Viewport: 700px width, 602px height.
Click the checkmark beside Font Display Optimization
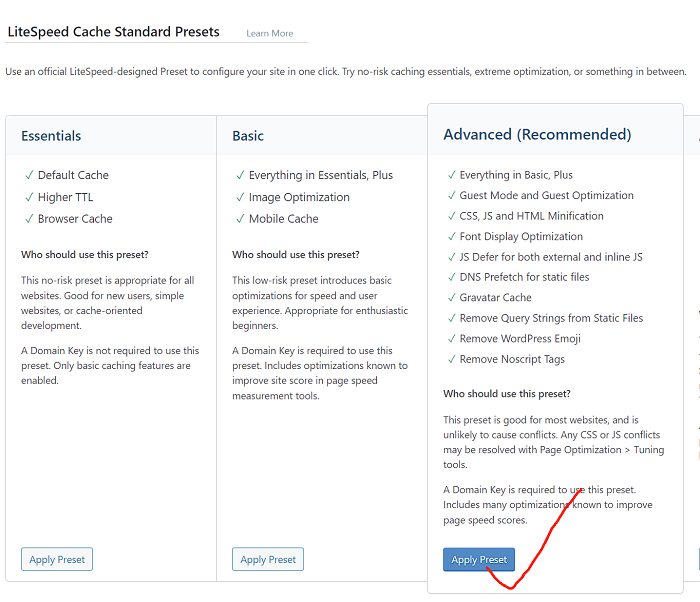click(451, 237)
